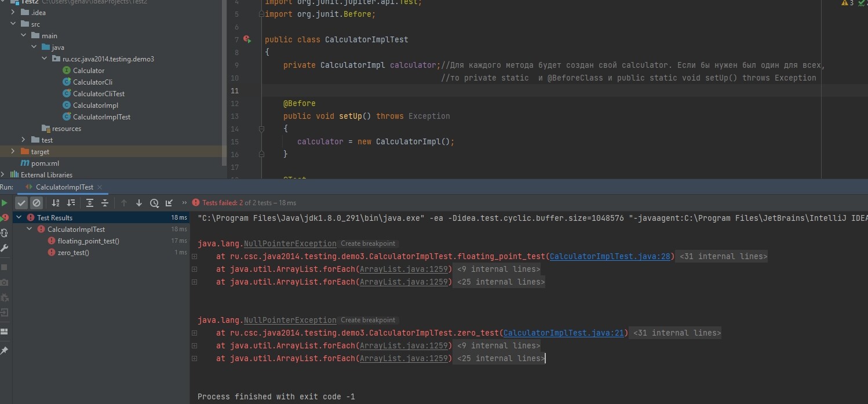This screenshot has height=404, width=868.
Task: Click editor warnings indicator showing 3
Action: pos(848,3)
